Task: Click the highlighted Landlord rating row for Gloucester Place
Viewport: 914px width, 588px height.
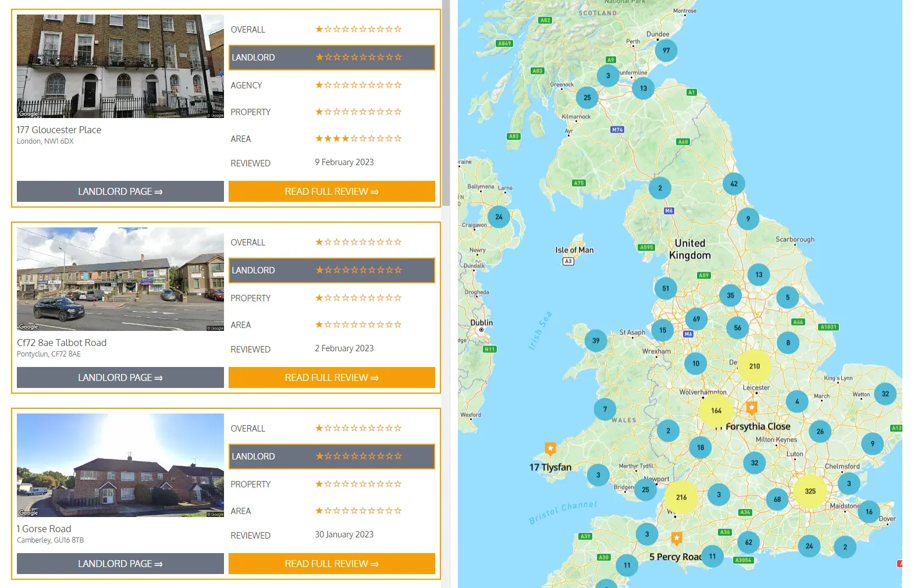Action: (332, 58)
